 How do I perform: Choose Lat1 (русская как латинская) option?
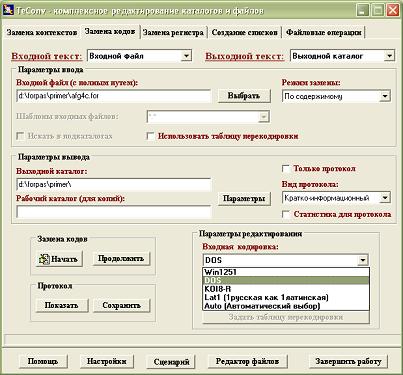point(286,297)
